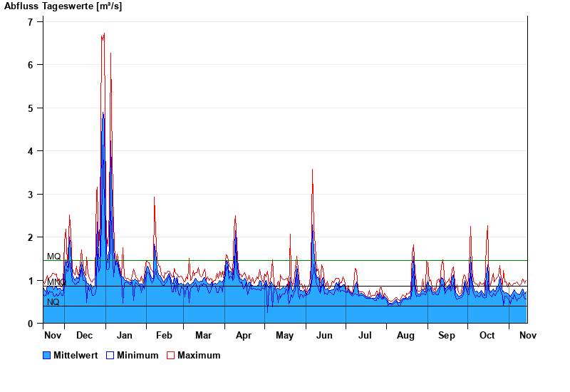Screen dimensions: 570x392
Task: Click the red-outlined Maximum legend swatch
Action: [170, 356]
